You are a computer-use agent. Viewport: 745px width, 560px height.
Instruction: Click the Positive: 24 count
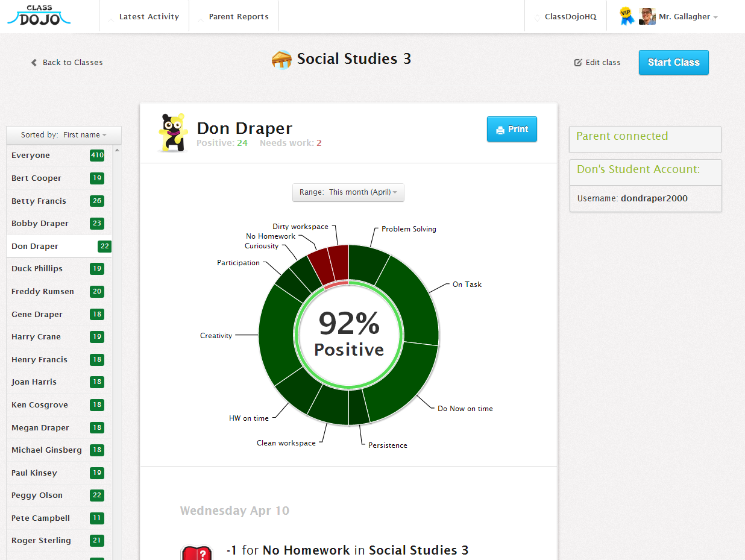click(222, 143)
